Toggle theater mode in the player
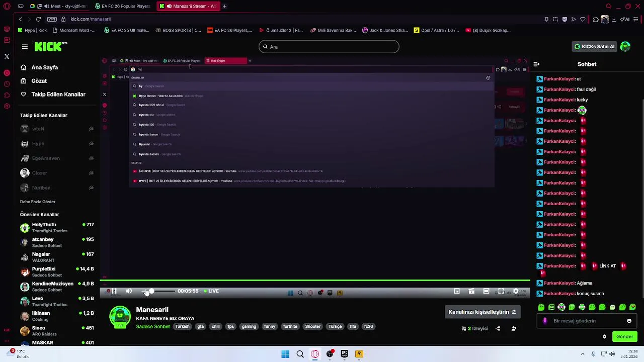644x362 pixels. [x=486, y=291]
